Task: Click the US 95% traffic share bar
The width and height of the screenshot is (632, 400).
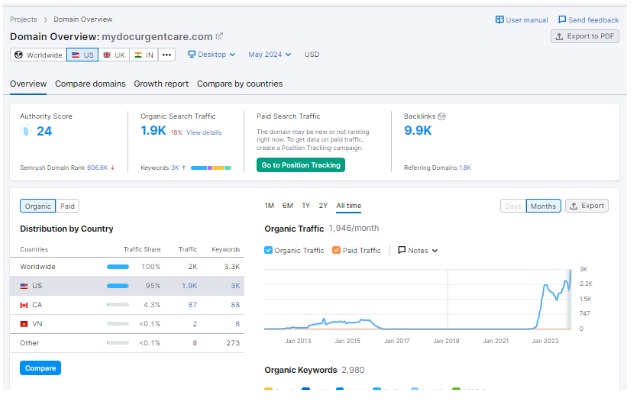Action: point(118,286)
